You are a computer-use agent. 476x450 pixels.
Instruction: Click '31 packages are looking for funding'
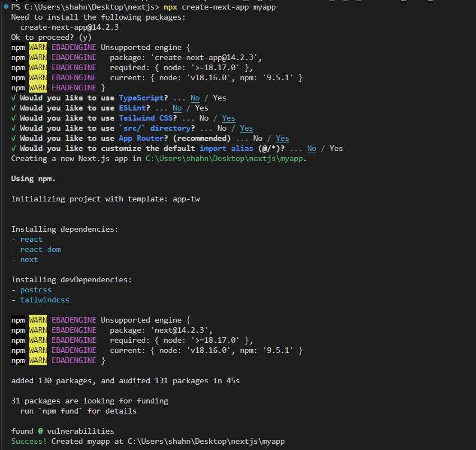point(90,401)
